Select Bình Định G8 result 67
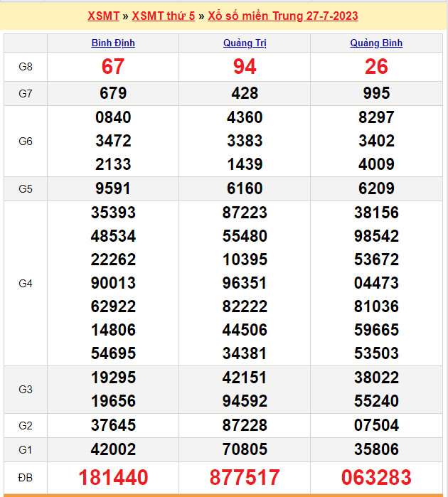 113,67
